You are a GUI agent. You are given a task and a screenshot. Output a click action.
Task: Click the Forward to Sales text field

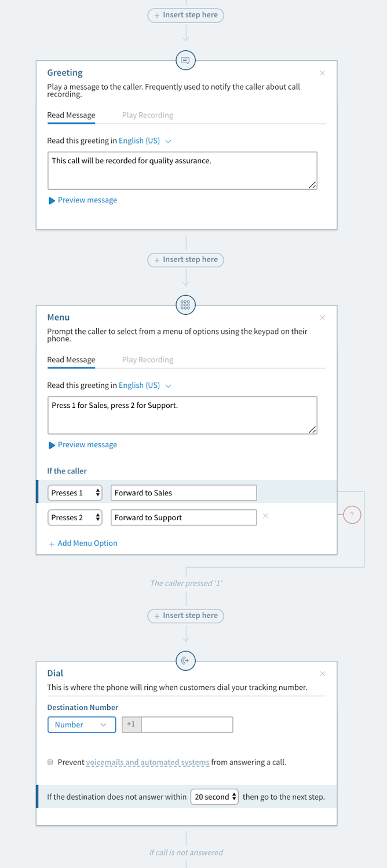point(183,493)
